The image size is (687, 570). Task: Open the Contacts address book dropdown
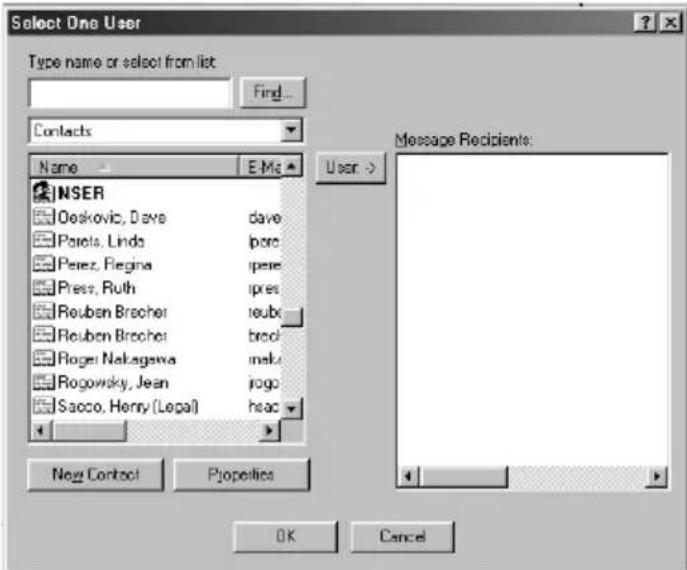(291, 130)
